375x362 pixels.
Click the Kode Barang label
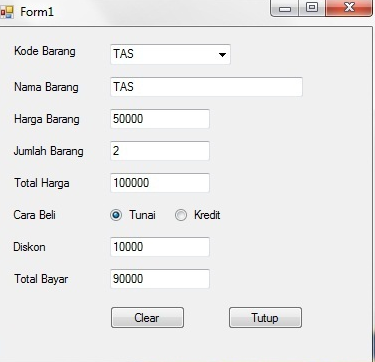pyautogui.click(x=45, y=51)
